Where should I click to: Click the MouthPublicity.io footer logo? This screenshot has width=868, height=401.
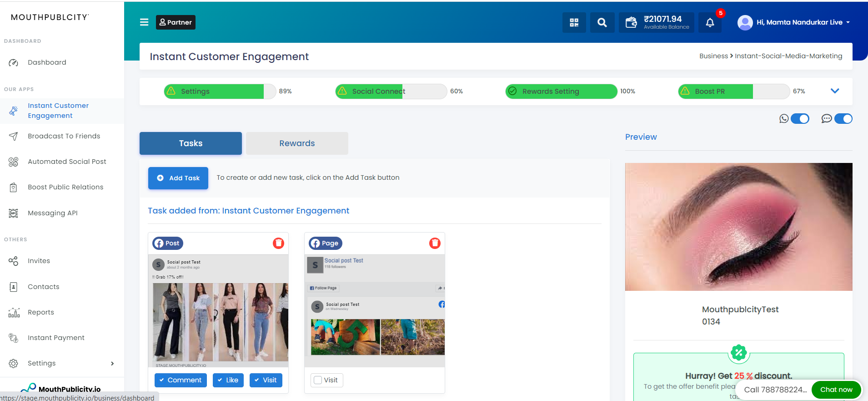pos(61,389)
